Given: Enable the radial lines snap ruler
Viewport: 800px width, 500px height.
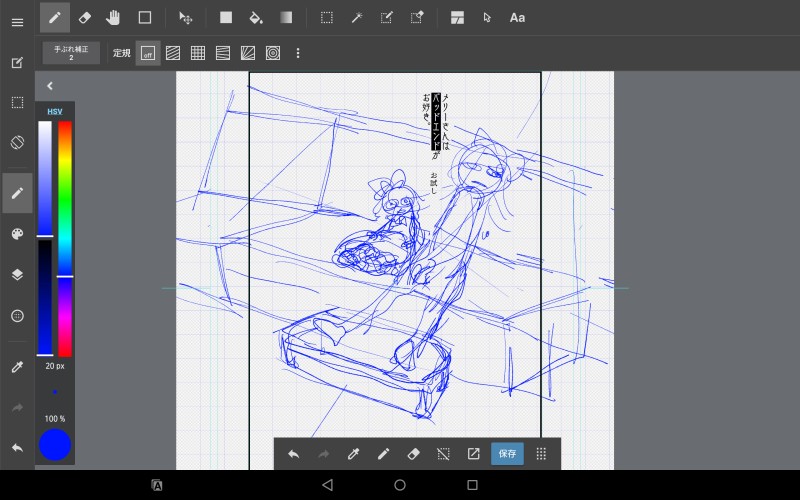Looking at the screenshot, I should 248,53.
